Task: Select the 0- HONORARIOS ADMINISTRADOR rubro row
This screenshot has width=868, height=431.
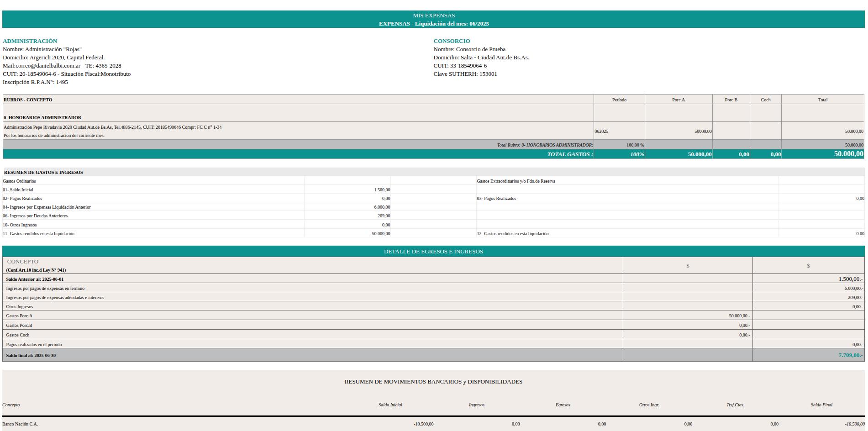Action: tap(43, 117)
